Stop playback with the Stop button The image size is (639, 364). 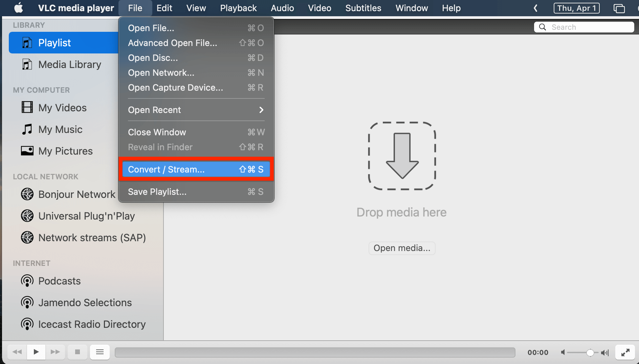click(78, 352)
